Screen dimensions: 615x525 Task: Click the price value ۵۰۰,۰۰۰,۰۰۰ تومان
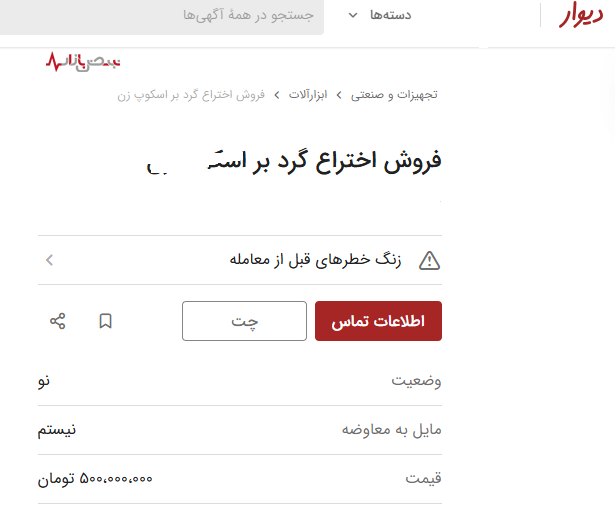(95, 479)
